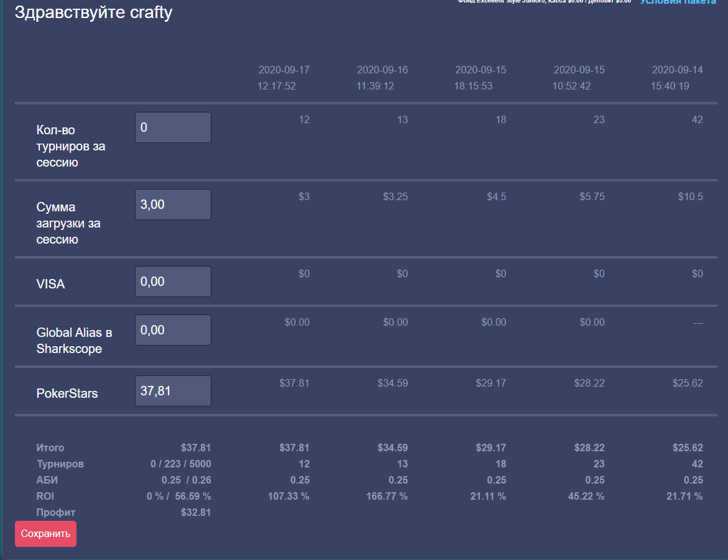Click the $5.75 session load amount
The width and height of the screenshot is (728, 560).
(592, 197)
